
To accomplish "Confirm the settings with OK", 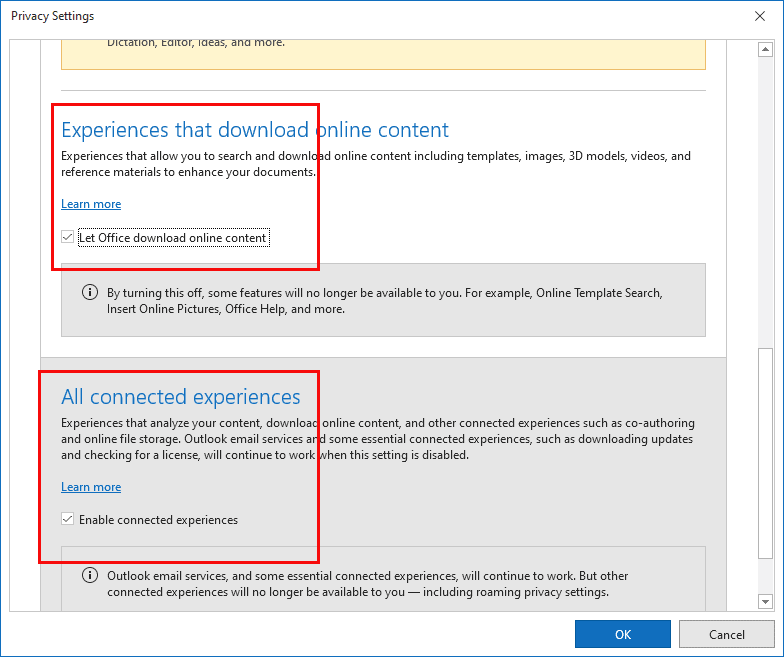I will click(x=622, y=634).
